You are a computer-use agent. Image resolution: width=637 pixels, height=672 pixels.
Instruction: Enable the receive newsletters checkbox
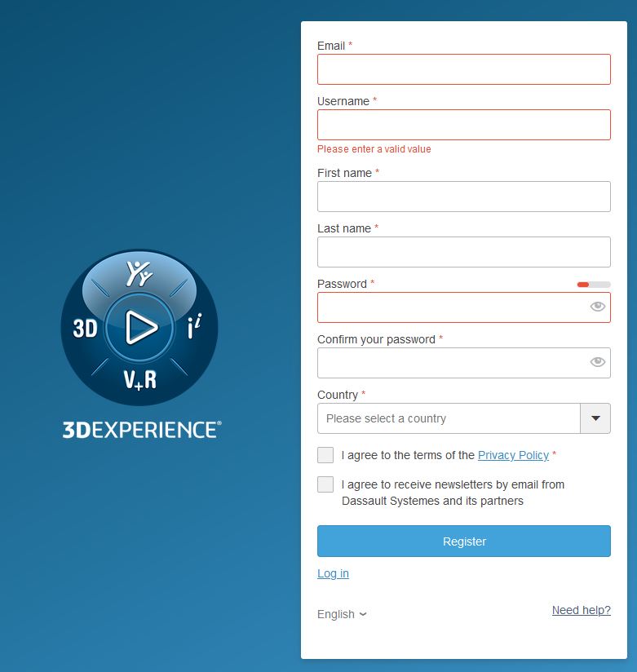(x=325, y=484)
